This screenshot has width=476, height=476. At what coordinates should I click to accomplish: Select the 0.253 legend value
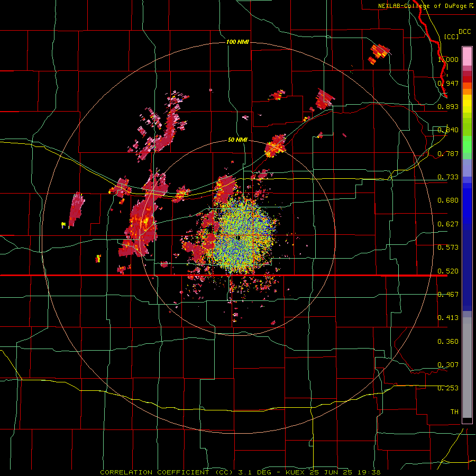pyautogui.click(x=448, y=388)
